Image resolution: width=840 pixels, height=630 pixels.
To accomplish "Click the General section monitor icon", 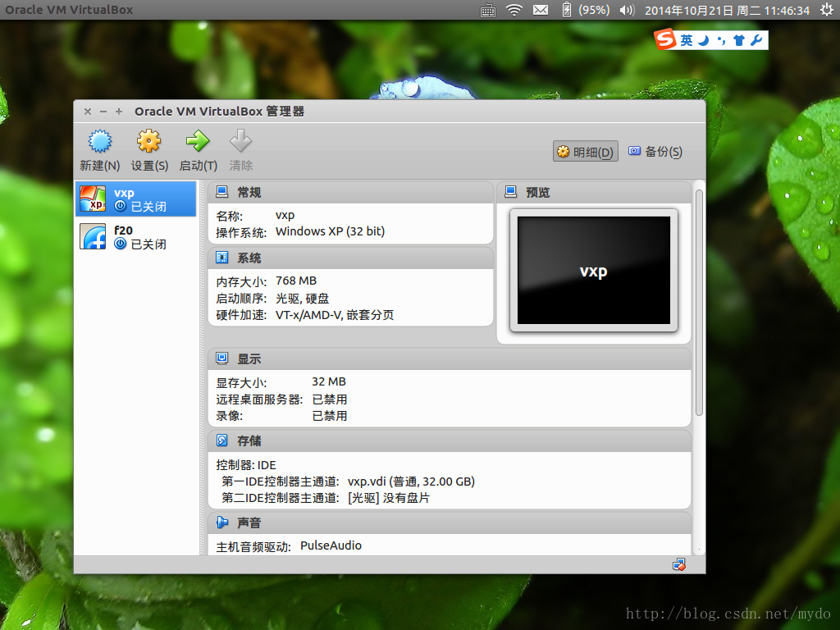I will [221, 192].
